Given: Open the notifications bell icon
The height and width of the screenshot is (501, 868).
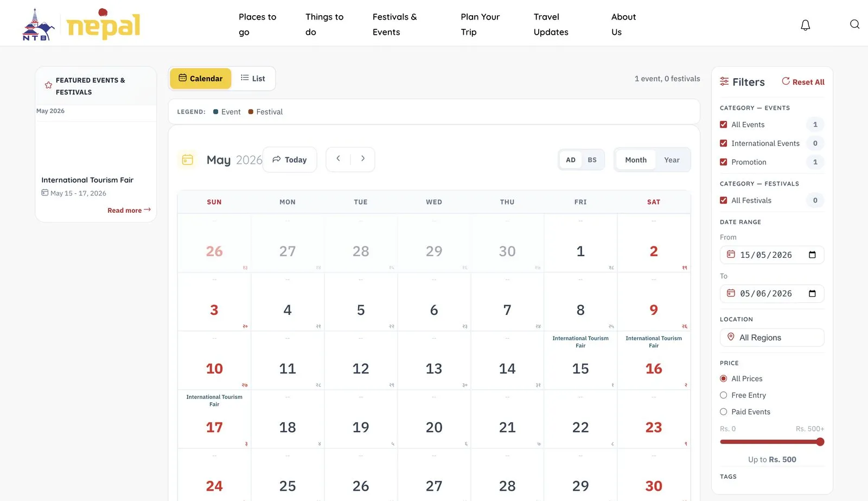Looking at the screenshot, I should pos(805,25).
